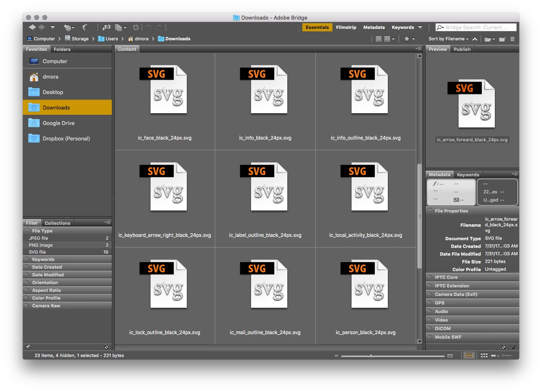Viewport: 542px width, 392px height.
Task: Open the thumbnail quality options dropdown
Action: 390,39
